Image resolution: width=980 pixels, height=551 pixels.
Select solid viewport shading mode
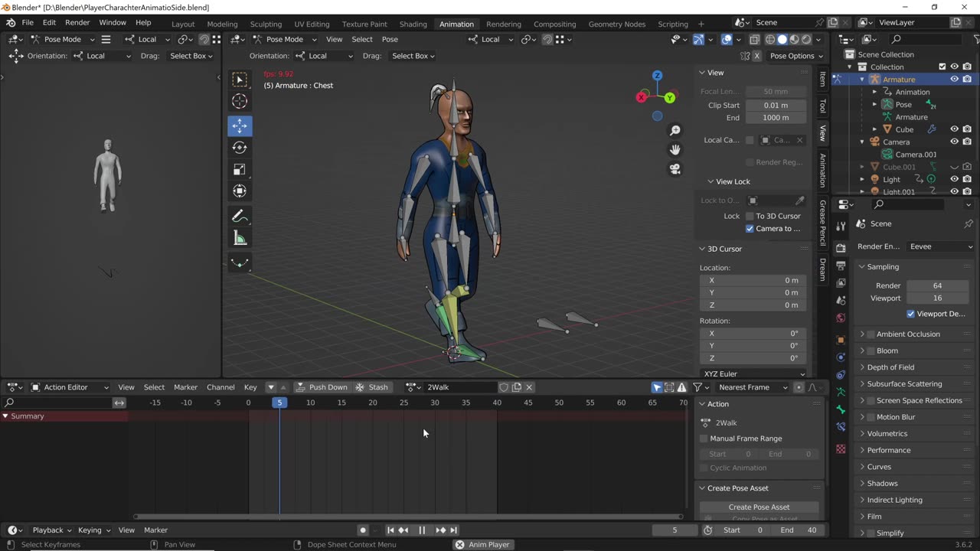[x=782, y=39]
